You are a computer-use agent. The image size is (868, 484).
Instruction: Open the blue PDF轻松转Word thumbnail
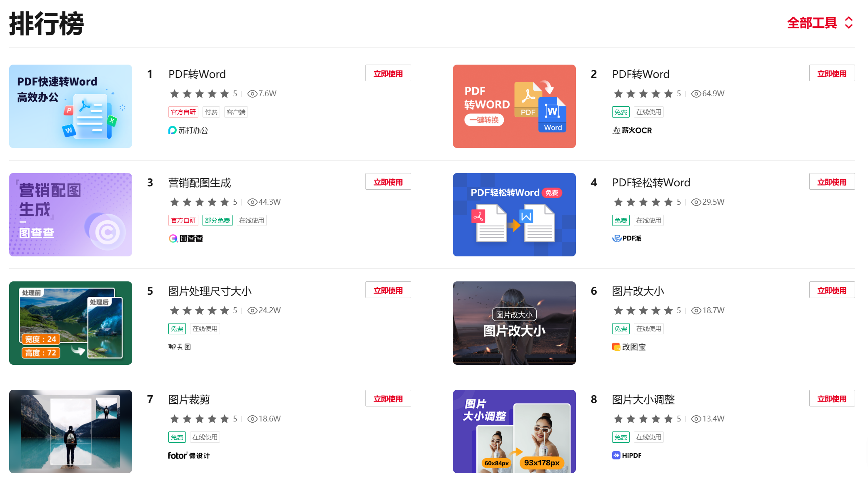pyautogui.click(x=514, y=215)
